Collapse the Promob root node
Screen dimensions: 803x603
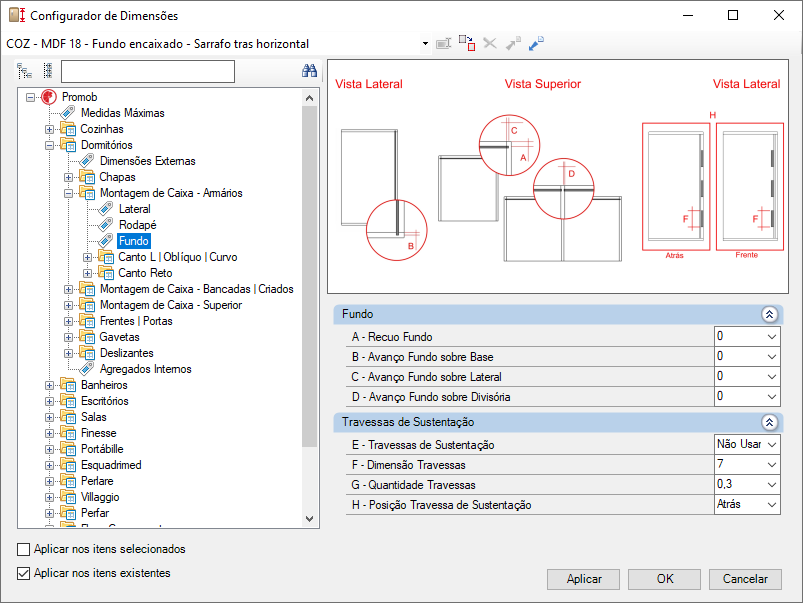tap(31, 97)
